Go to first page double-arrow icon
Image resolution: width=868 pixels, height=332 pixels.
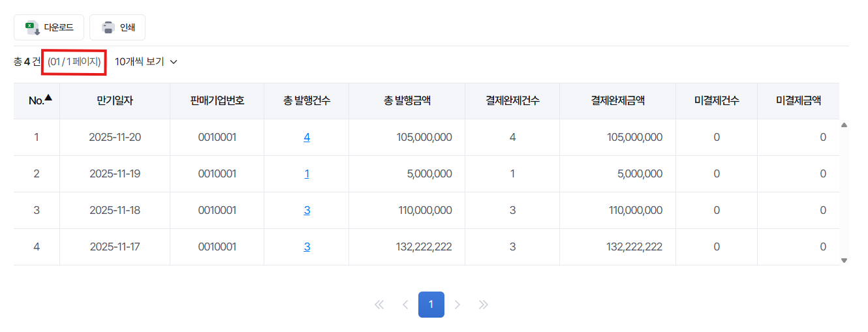point(379,305)
